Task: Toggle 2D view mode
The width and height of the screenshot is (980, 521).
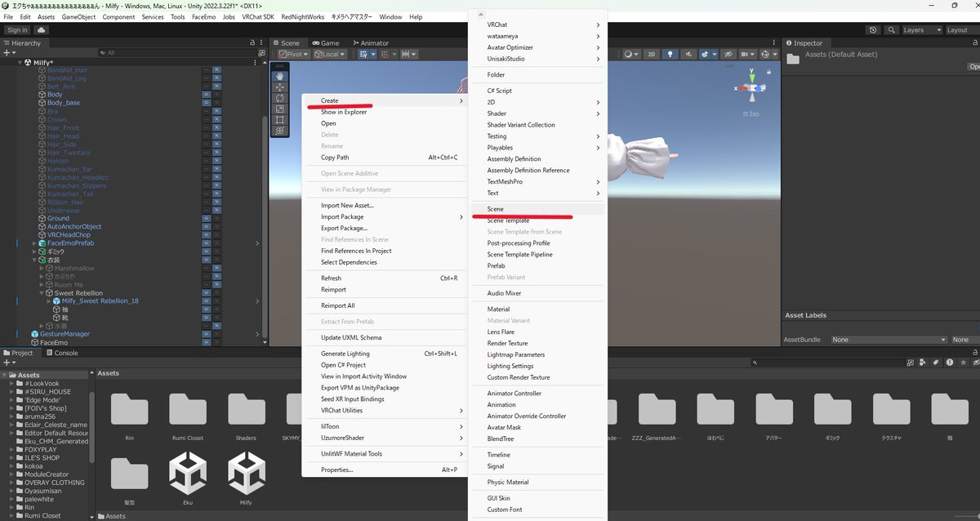Action: [x=652, y=54]
